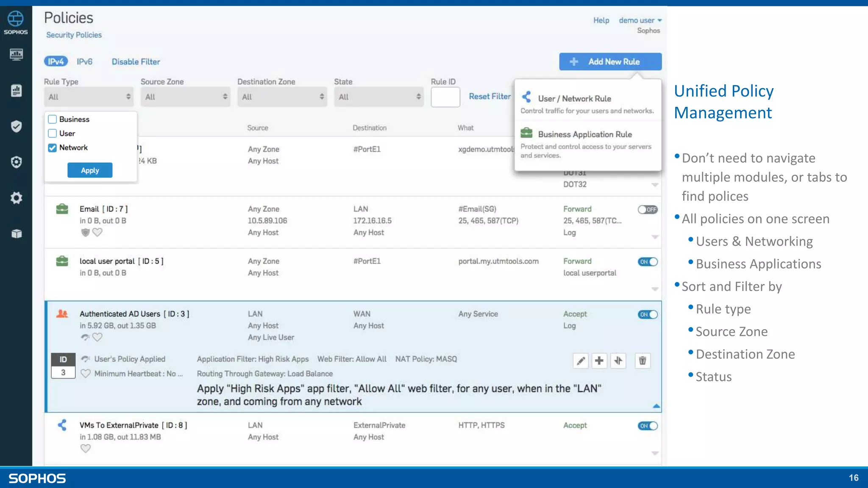Expand the Email rule details arrow
Screen dimensions: 868x488
(655, 237)
